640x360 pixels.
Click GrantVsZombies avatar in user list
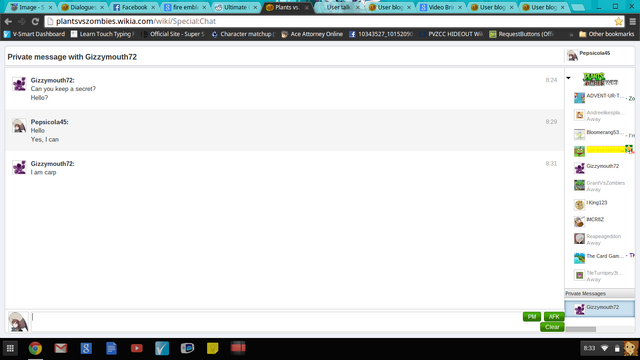point(579,185)
